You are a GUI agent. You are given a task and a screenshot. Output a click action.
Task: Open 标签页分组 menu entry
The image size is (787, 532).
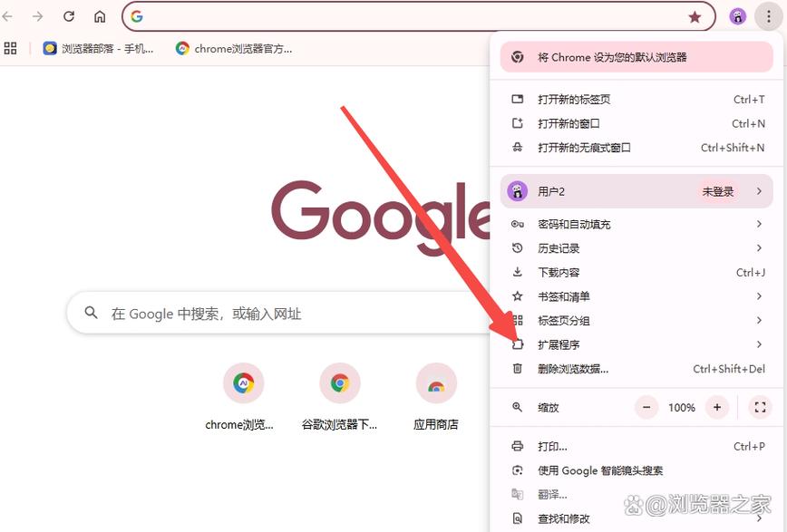tap(636, 320)
